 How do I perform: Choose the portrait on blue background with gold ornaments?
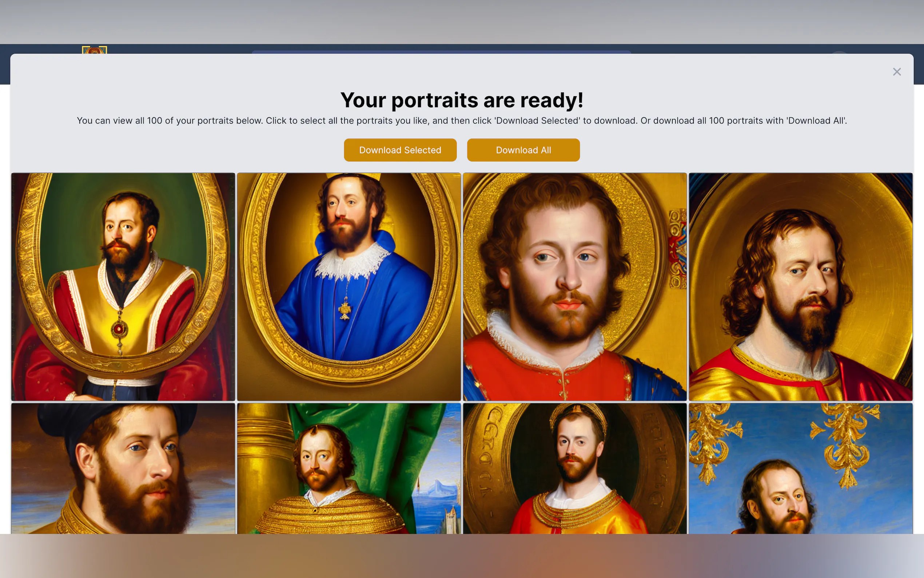click(801, 468)
